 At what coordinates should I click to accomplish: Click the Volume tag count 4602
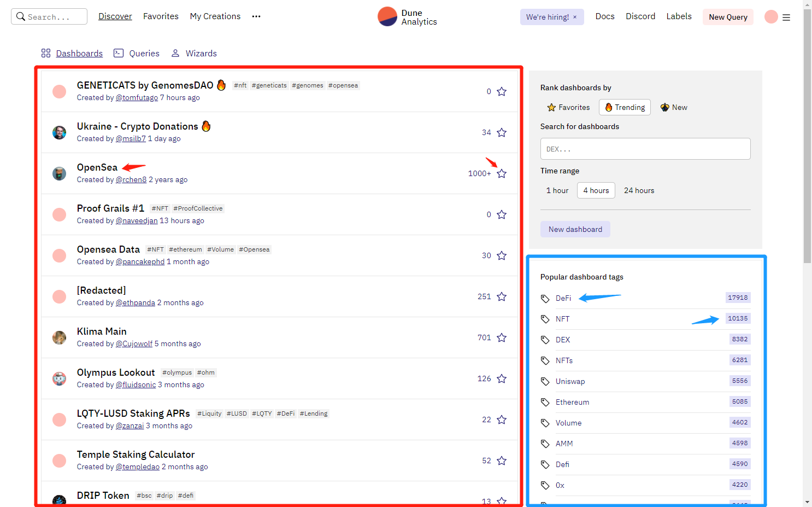[x=740, y=422]
